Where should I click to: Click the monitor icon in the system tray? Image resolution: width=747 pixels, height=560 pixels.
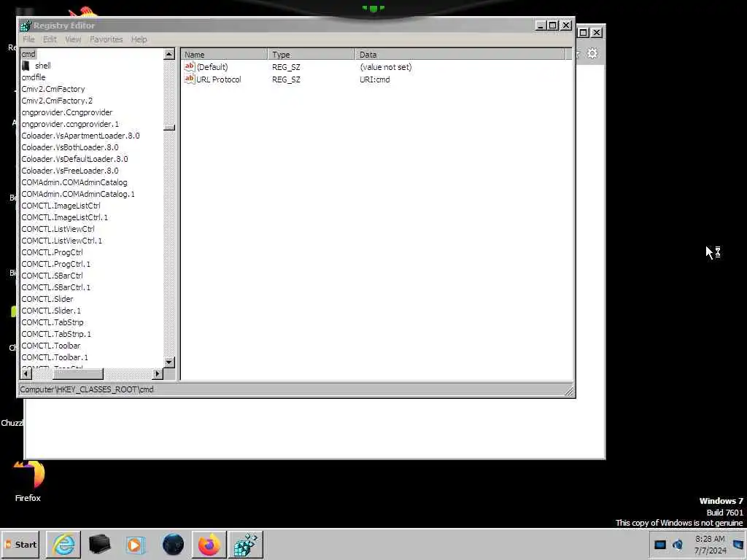(x=659, y=545)
